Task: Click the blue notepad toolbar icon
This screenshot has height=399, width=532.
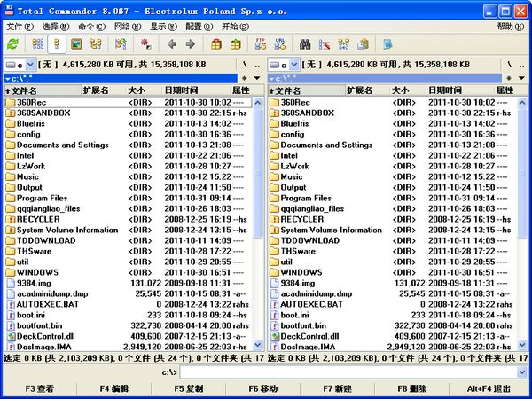Action: tap(387, 44)
